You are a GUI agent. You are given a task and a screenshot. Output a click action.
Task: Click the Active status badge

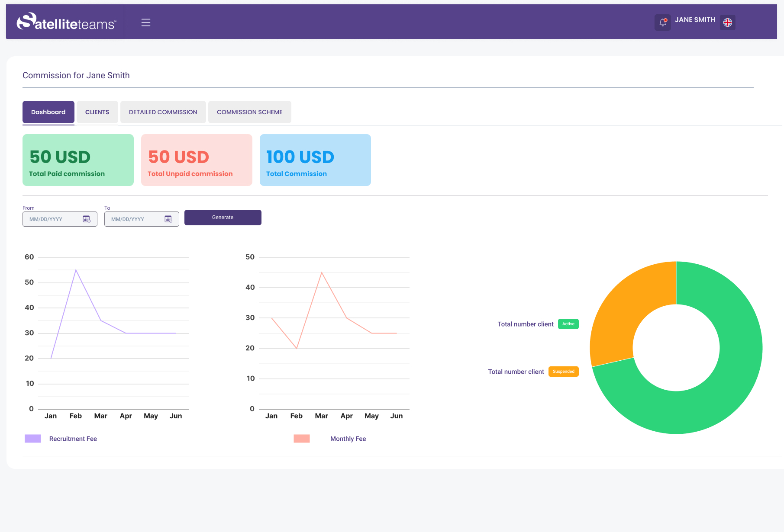568,324
